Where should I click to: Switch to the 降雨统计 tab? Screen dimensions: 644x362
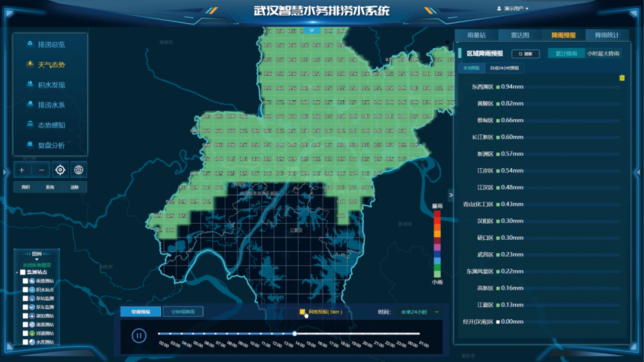point(607,35)
